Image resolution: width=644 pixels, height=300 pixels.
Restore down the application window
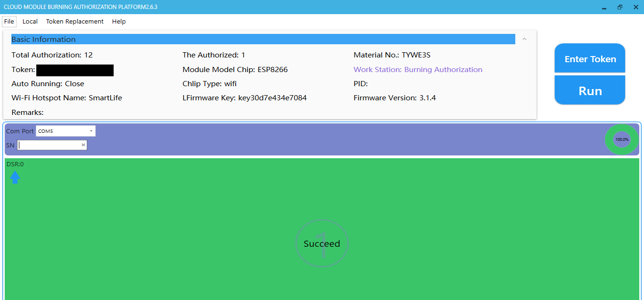click(x=619, y=7)
